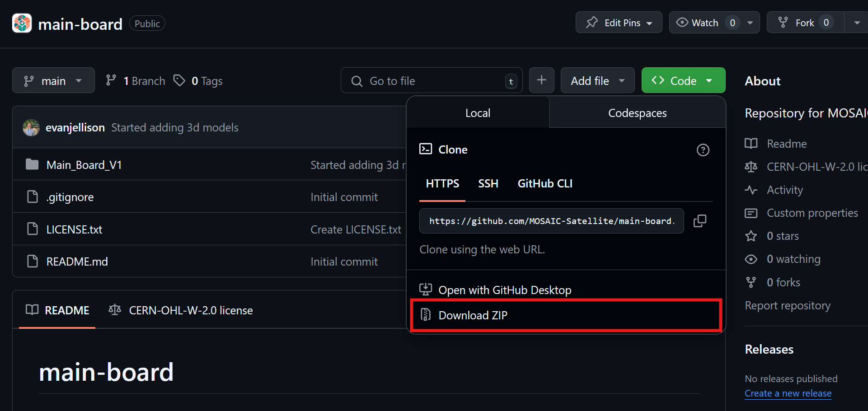Select the HTTPS clone tab
Image resolution: width=868 pixels, height=411 pixels.
442,184
